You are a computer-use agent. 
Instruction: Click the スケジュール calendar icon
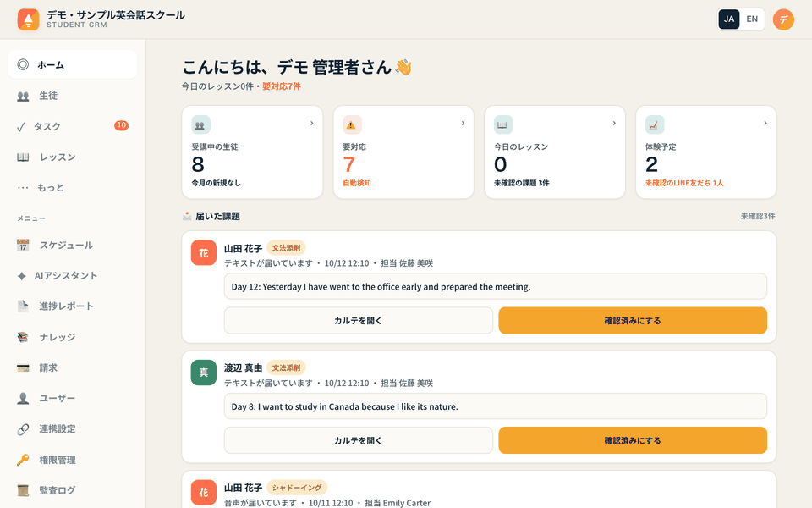pos(23,246)
